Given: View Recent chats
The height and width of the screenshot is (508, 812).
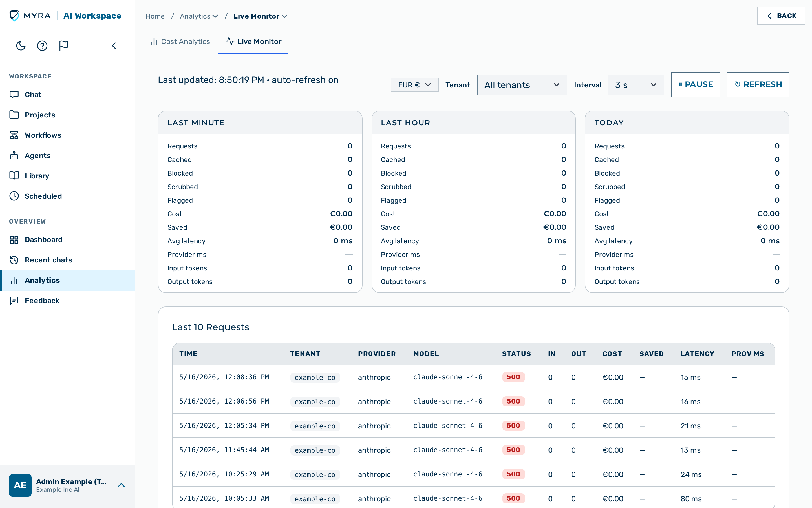Looking at the screenshot, I should [x=67, y=260].
